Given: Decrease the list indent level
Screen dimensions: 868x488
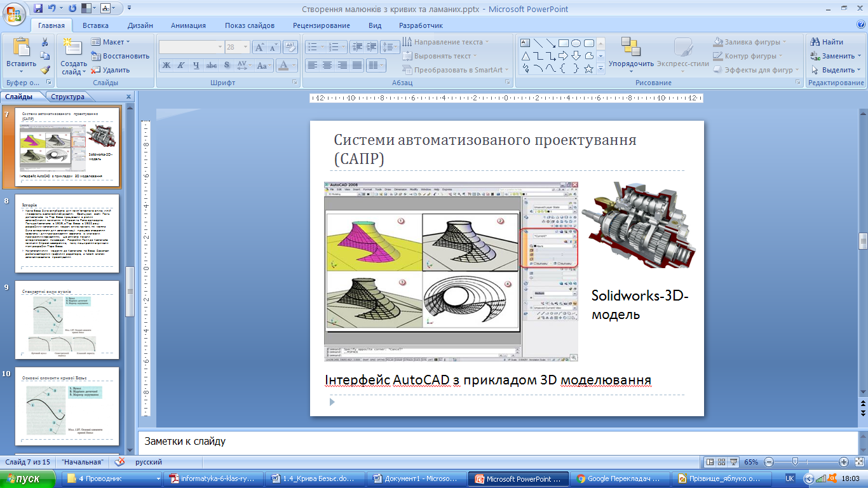Looking at the screenshot, I should coord(356,47).
